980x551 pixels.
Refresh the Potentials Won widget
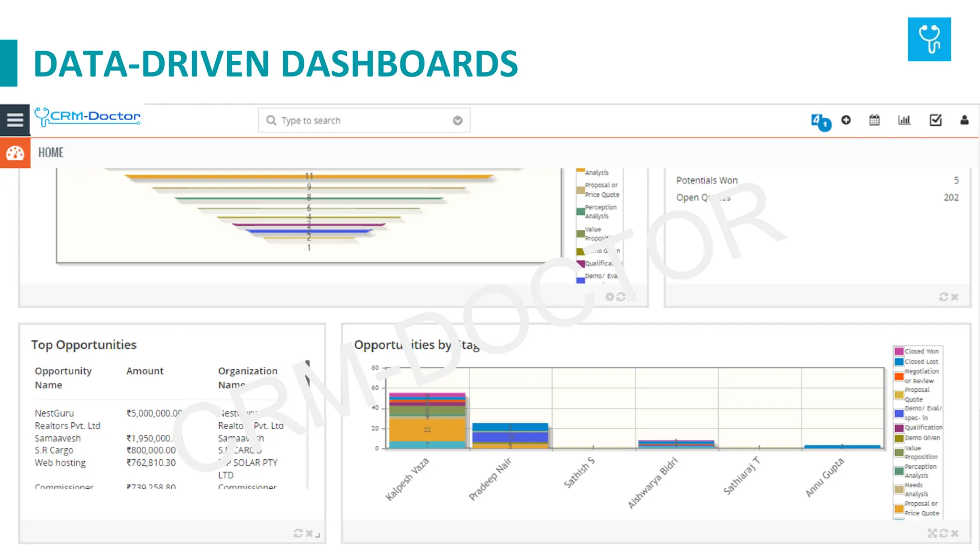point(943,297)
